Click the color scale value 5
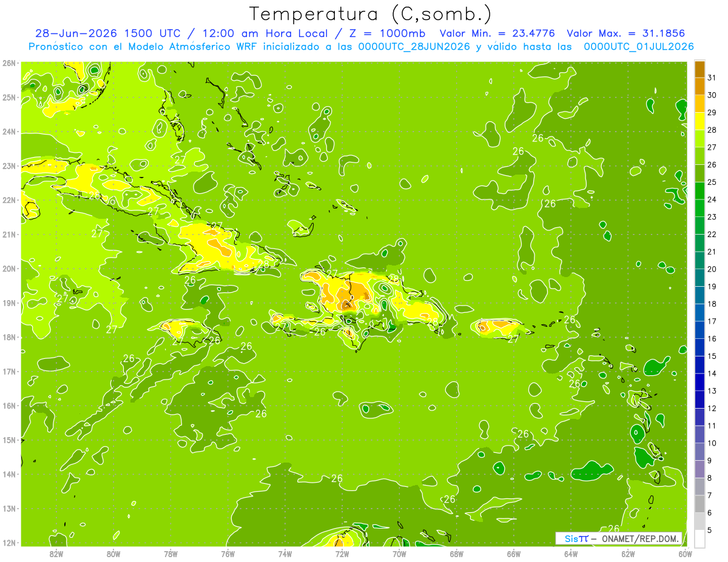This screenshot has height=562, width=728. tap(711, 531)
